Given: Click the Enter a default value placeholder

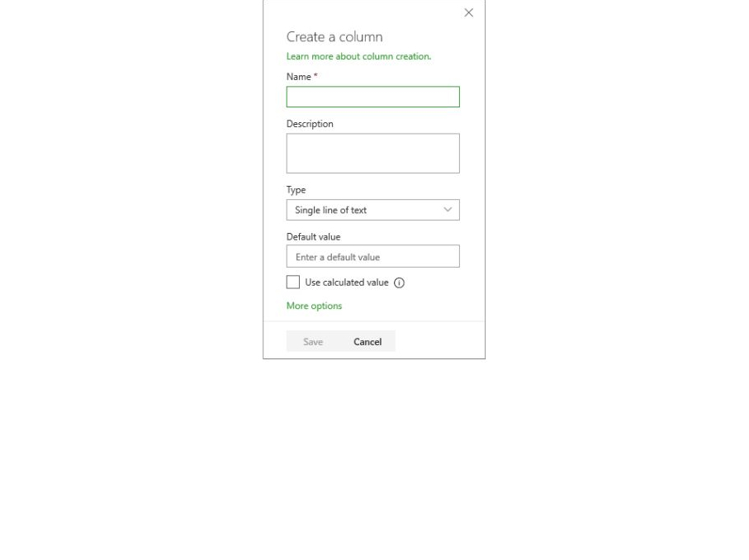Looking at the screenshot, I should 338,257.
